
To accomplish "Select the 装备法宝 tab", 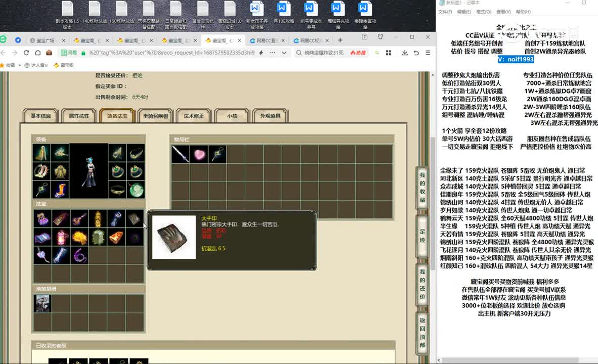I will click(117, 116).
